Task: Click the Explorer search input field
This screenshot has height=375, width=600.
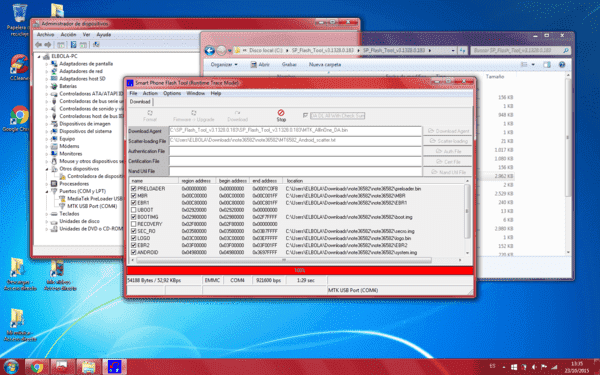Action: [516, 50]
